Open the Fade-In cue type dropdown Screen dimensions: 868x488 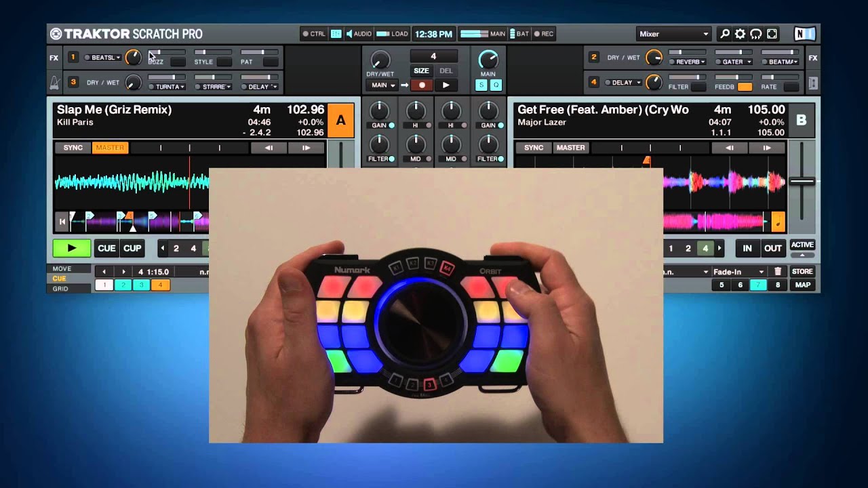(x=738, y=272)
